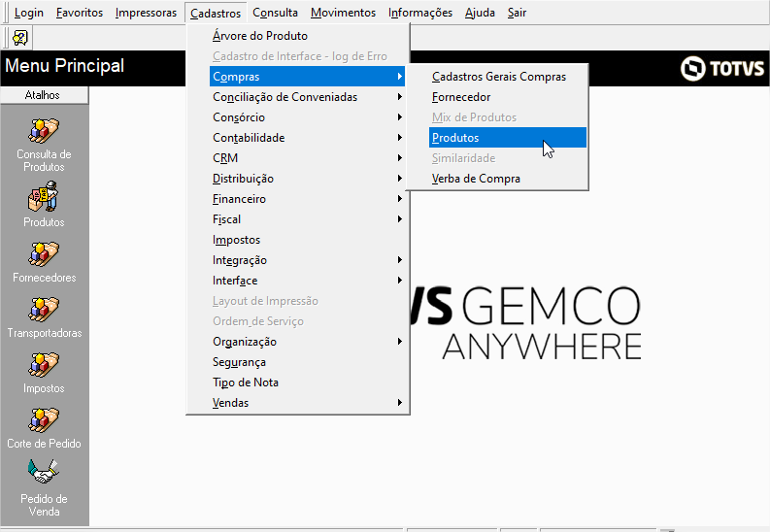Open the Transportadoras shortcut icon
The image size is (770, 532).
click(x=44, y=310)
